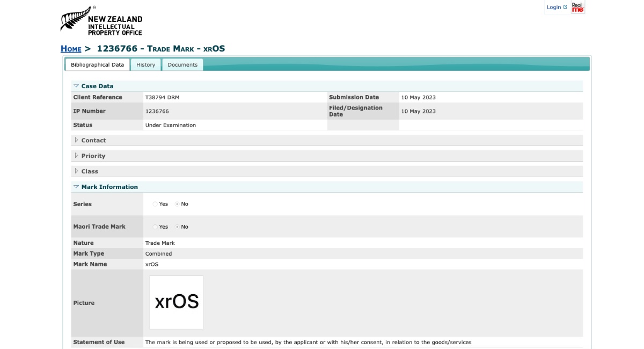
Task: Open the Documents tab
Action: pos(182,64)
